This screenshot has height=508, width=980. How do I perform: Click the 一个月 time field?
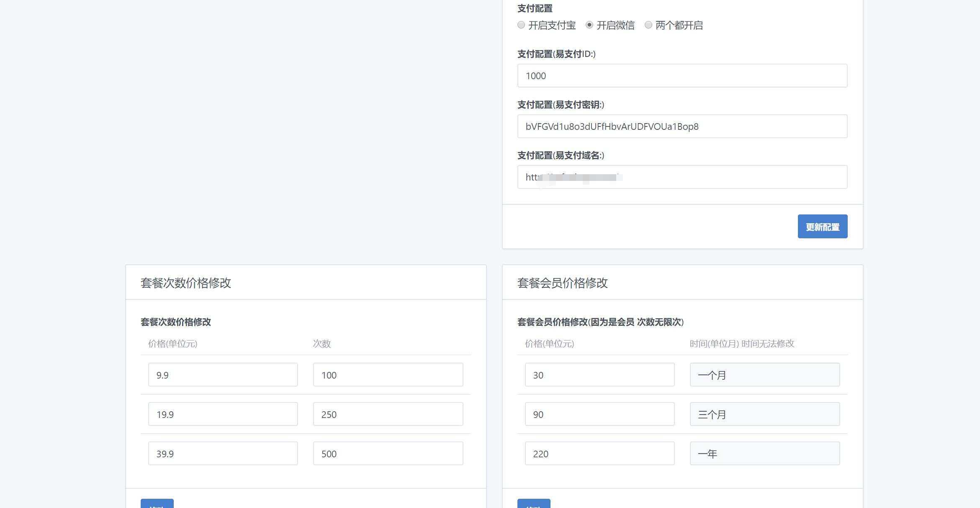[x=764, y=374]
